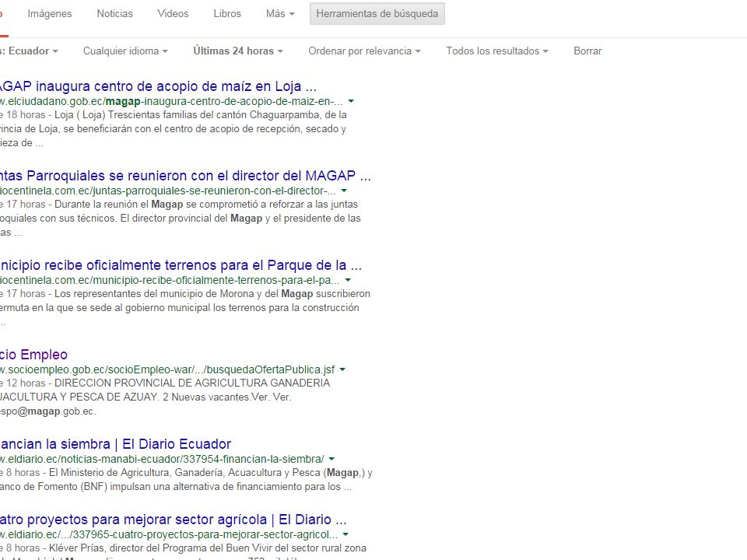
Task: Open the El Diario siembra article
Action: (115, 444)
